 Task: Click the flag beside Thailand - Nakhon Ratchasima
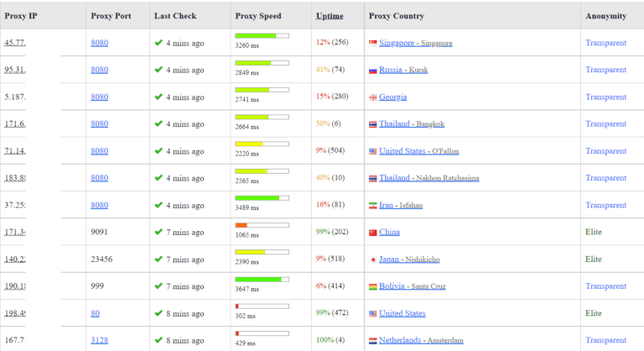pos(372,178)
